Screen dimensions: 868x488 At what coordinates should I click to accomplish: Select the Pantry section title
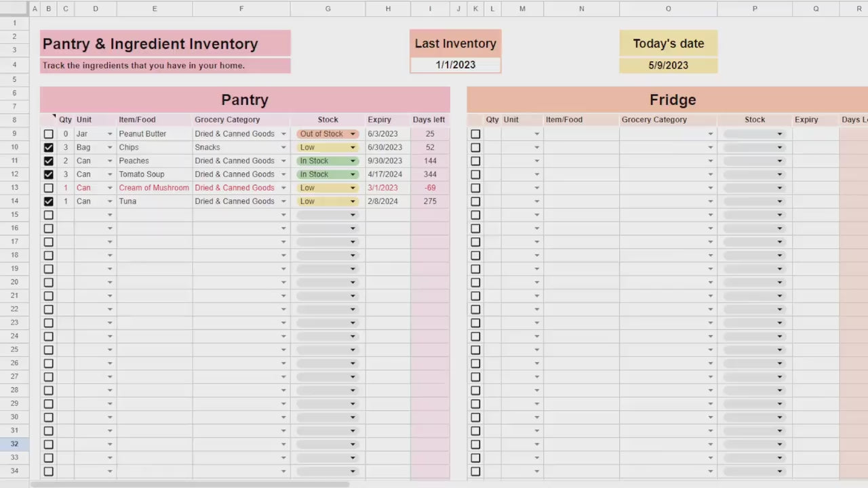click(x=244, y=100)
